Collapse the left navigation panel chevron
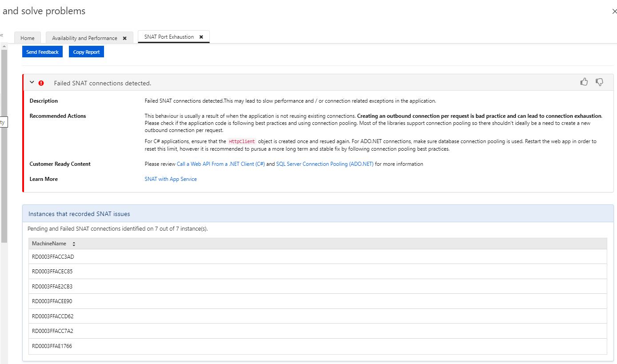The image size is (617, 364). [2, 36]
